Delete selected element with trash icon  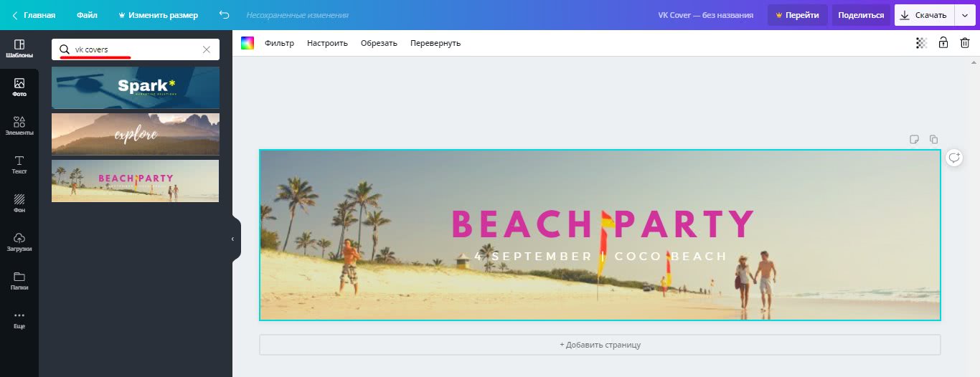(x=965, y=43)
